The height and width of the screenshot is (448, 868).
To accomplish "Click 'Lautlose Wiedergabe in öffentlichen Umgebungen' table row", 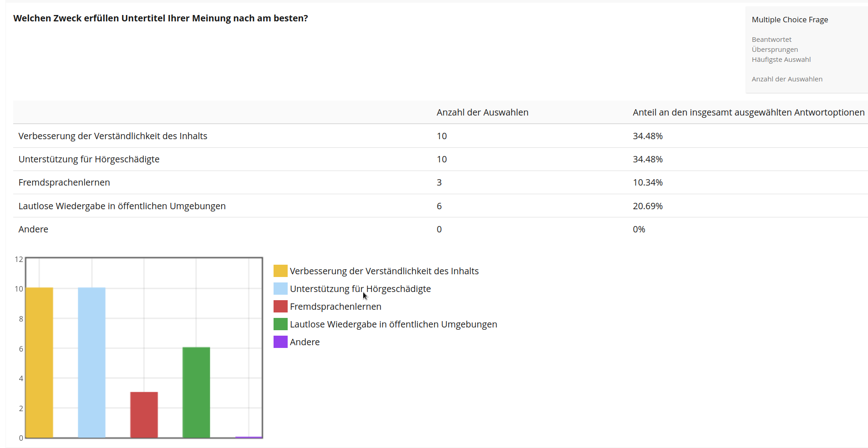I will tap(122, 206).
